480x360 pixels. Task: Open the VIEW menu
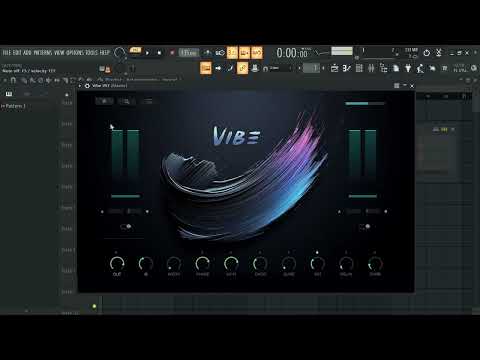pos(59,53)
